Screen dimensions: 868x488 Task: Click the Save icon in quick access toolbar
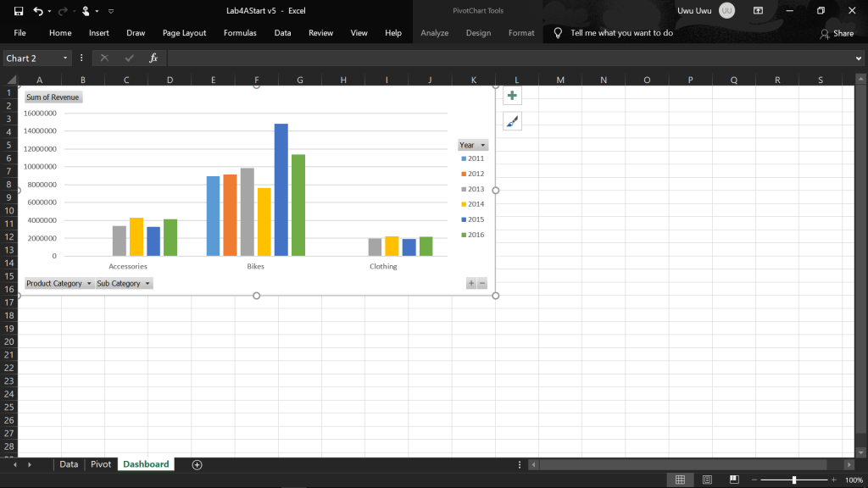coord(18,11)
